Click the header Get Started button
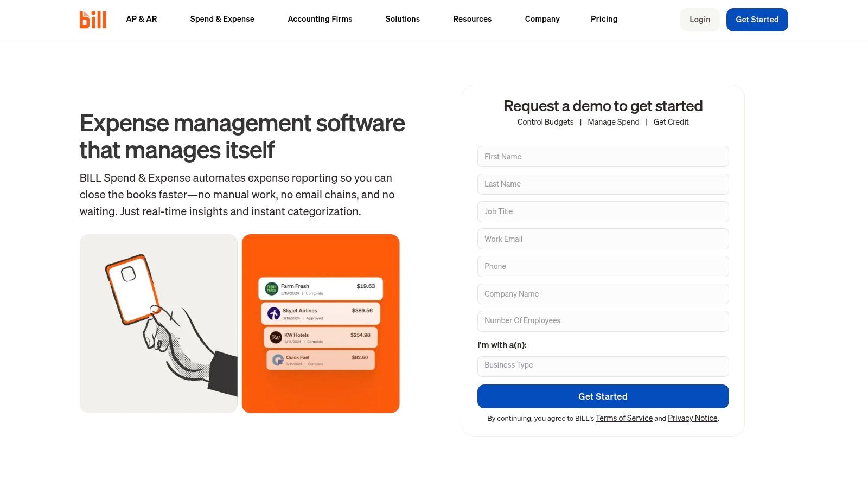The height and width of the screenshot is (488, 868). coord(757,20)
